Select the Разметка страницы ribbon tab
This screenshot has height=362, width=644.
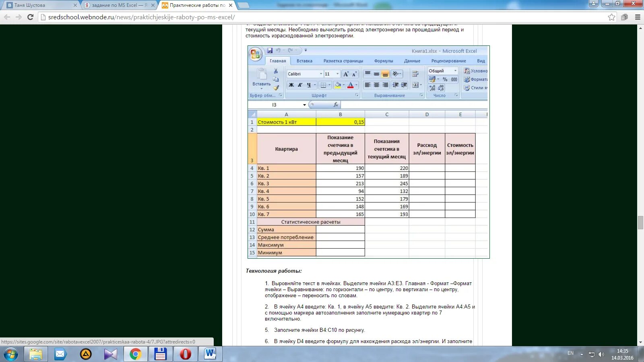pyautogui.click(x=343, y=61)
